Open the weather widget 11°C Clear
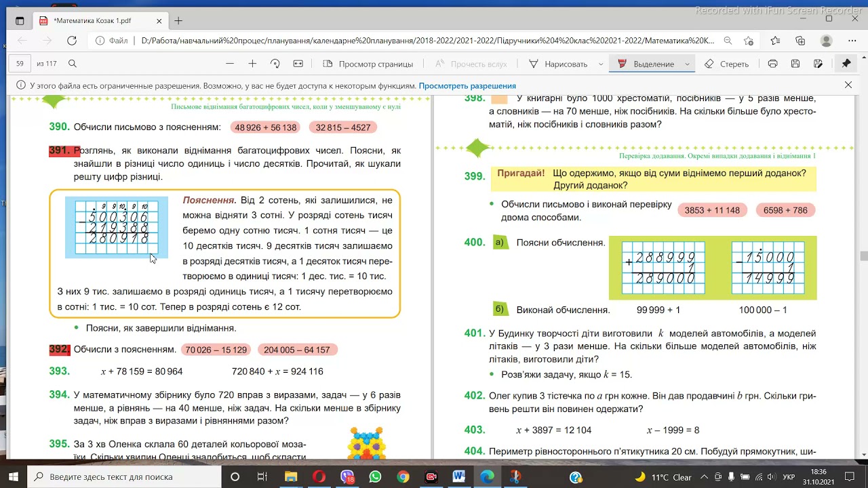 (x=663, y=477)
